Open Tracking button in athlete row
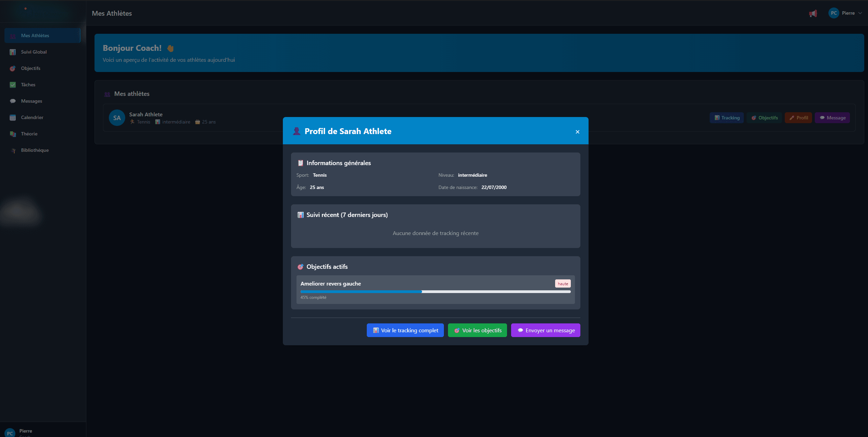This screenshot has width=868, height=437. [x=727, y=118]
